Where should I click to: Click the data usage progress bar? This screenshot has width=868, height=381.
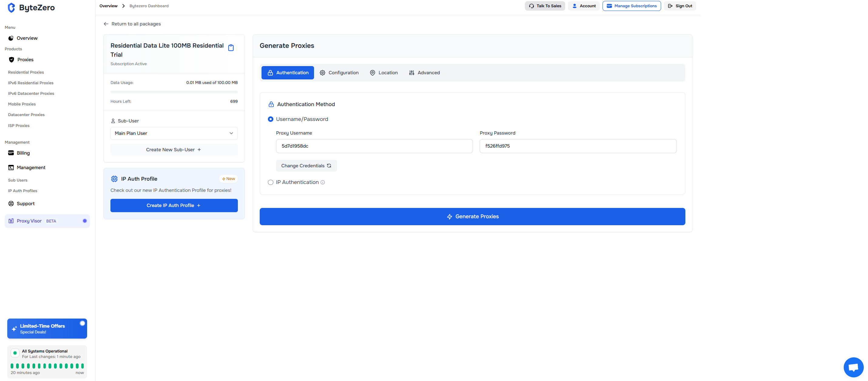tap(174, 92)
